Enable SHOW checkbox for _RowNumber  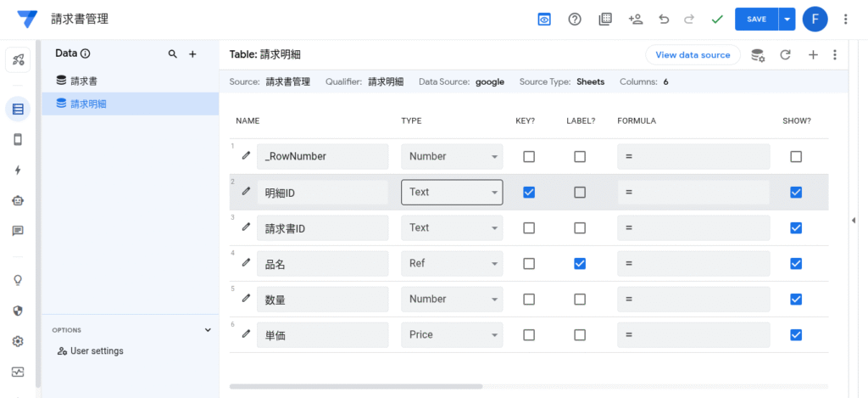(795, 157)
